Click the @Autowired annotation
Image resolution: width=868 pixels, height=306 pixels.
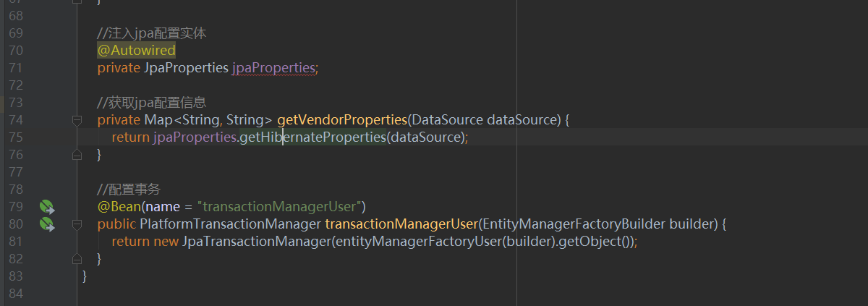137,51
